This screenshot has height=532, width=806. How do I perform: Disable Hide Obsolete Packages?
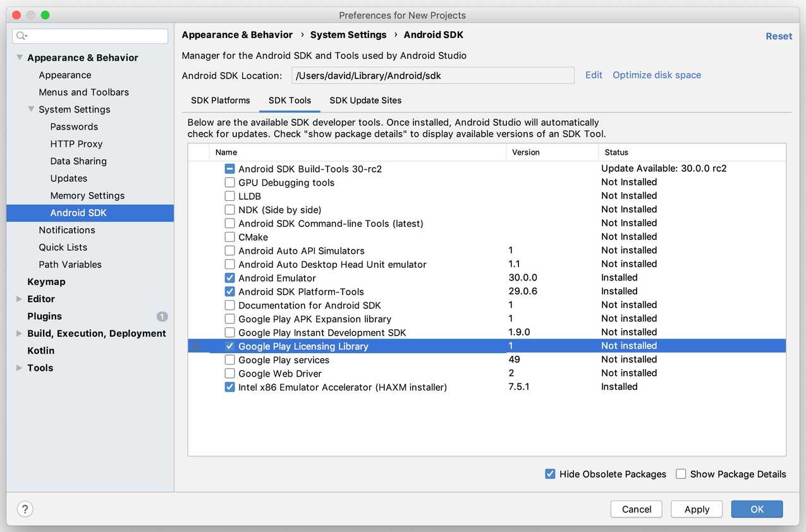pyautogui.click(x=550, y=473)
